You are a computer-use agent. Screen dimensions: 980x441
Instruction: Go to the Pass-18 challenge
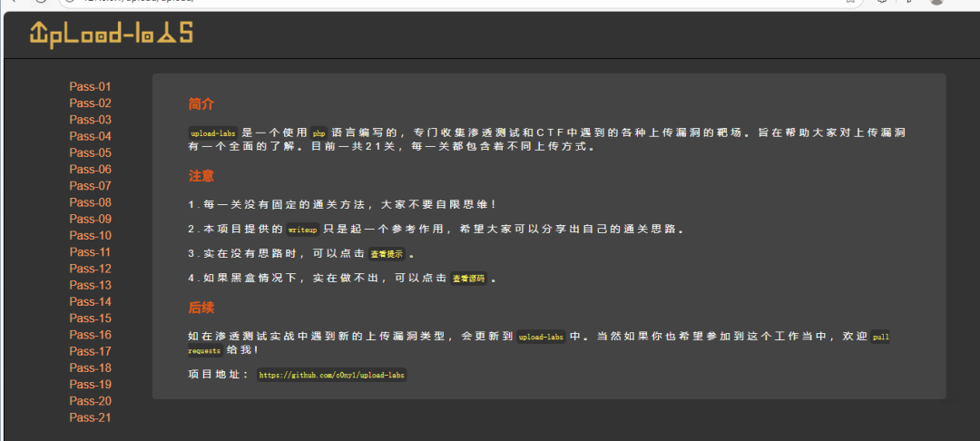pyautogui.click(x=90, y=367)
